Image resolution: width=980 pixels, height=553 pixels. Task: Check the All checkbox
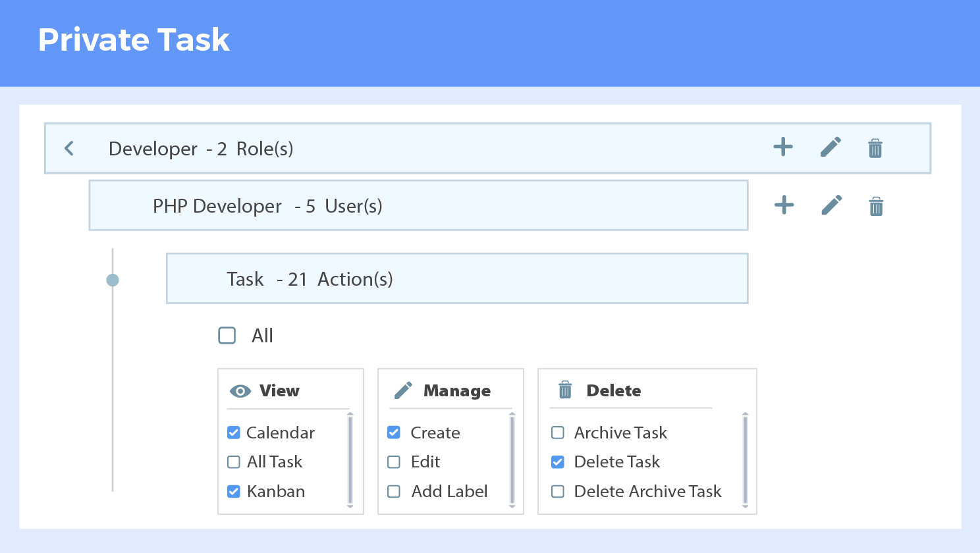pos(227,336)
